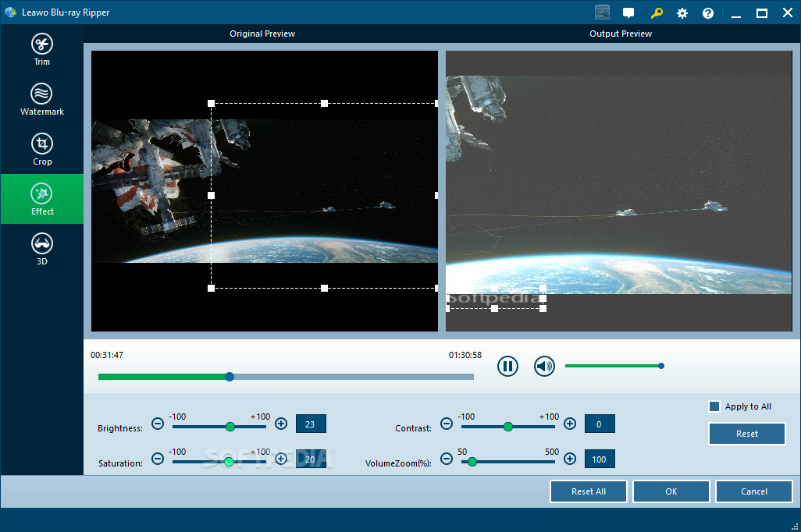801x532 pixels.
Task: Increase saturation with plus button
Action: [281, 459]
